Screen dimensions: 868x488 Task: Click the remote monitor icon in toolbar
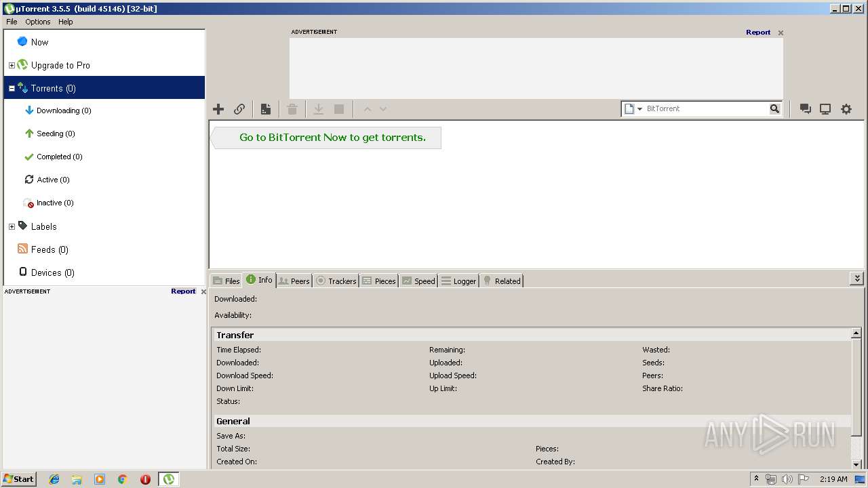tap(825, 109)
